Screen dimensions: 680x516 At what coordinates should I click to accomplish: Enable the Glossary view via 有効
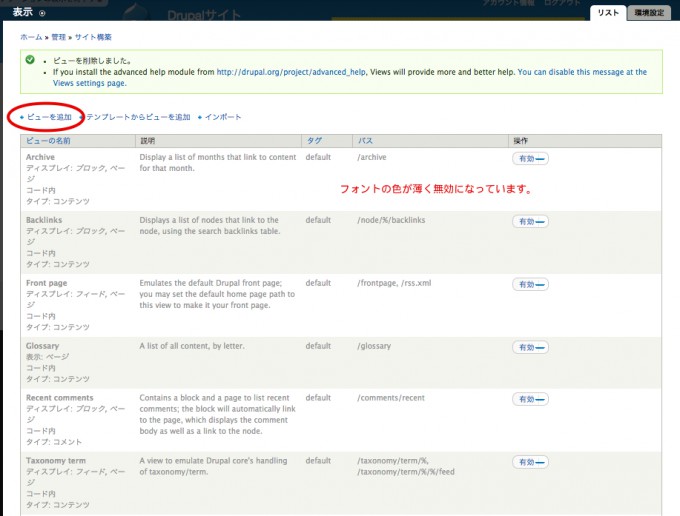coord(523,347)
